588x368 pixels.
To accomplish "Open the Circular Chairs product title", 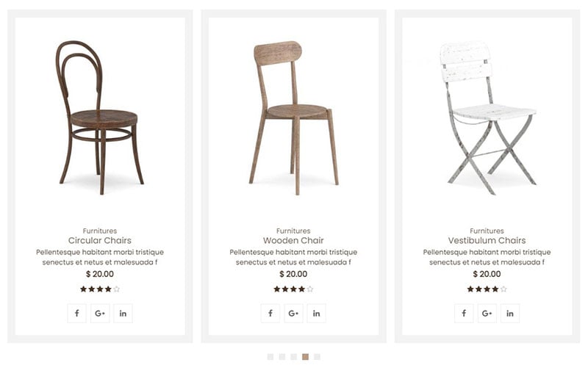I will [100, 241].
